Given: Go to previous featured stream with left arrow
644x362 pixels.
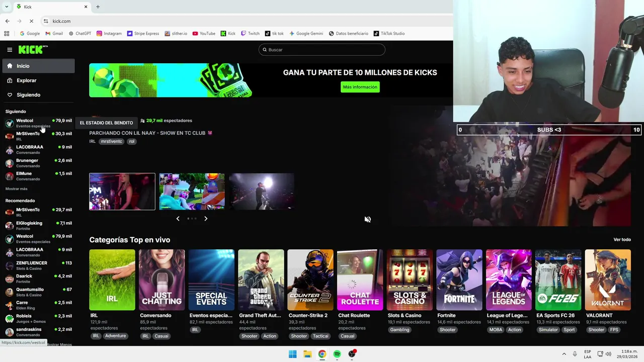Looking at the screenshot, I should pyautogui.click(x=178, y=219).
